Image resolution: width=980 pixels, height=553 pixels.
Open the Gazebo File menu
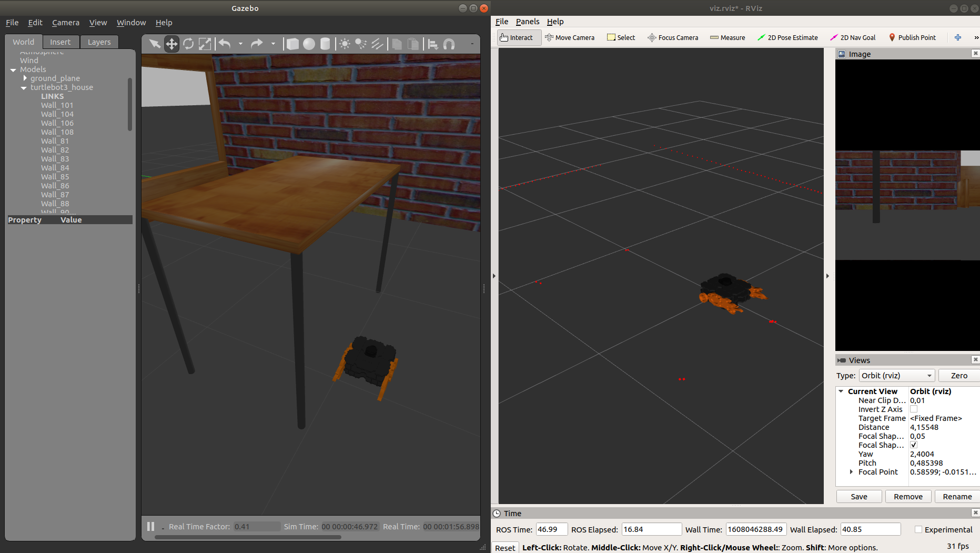coord(12,23)
